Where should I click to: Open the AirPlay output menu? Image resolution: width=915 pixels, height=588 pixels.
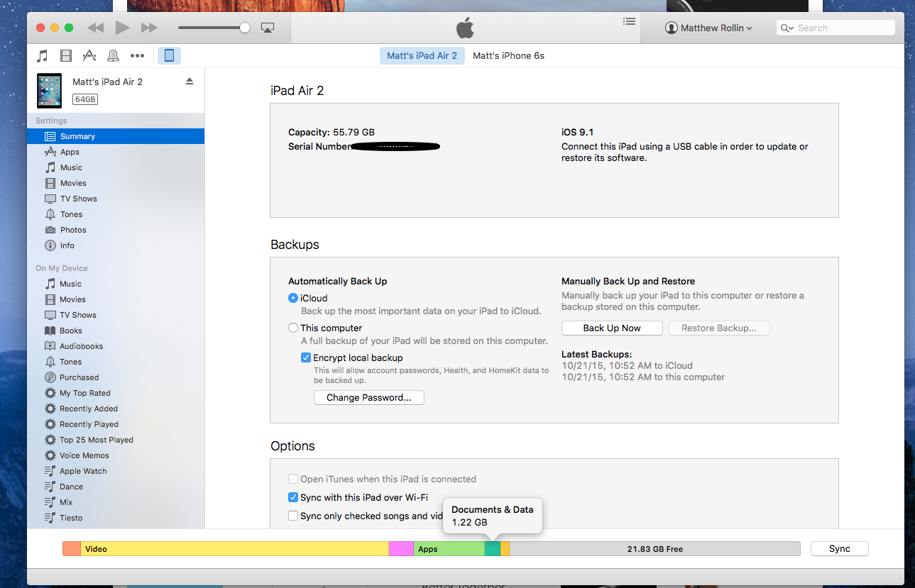pyautogui.click(x=268, y=28)
